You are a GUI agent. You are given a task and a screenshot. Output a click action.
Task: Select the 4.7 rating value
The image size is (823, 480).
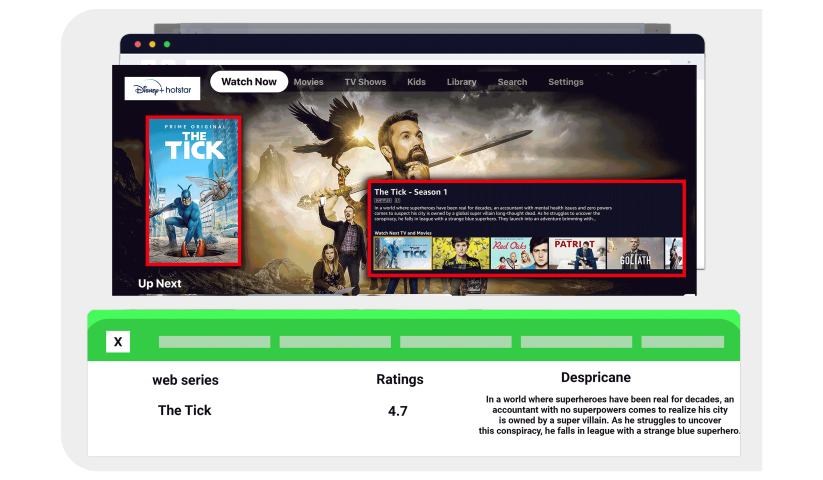point(398,411)
